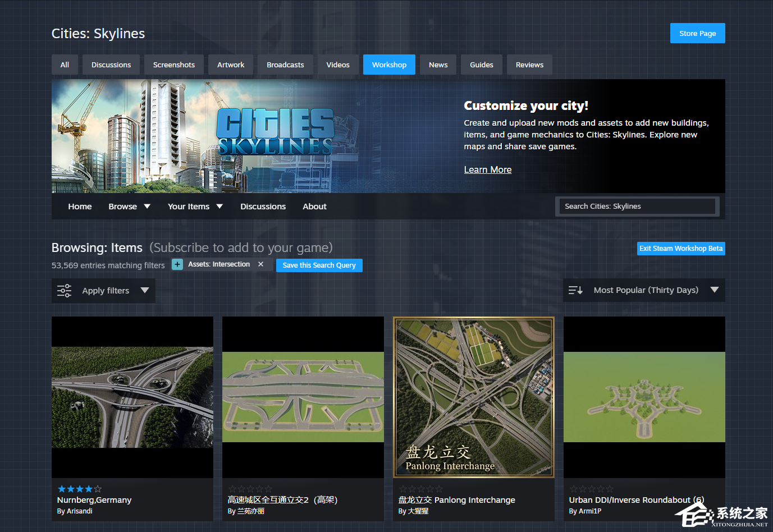
Task: Open the Panlong Interchange thumbnail
Action: [x=474, y=397]
